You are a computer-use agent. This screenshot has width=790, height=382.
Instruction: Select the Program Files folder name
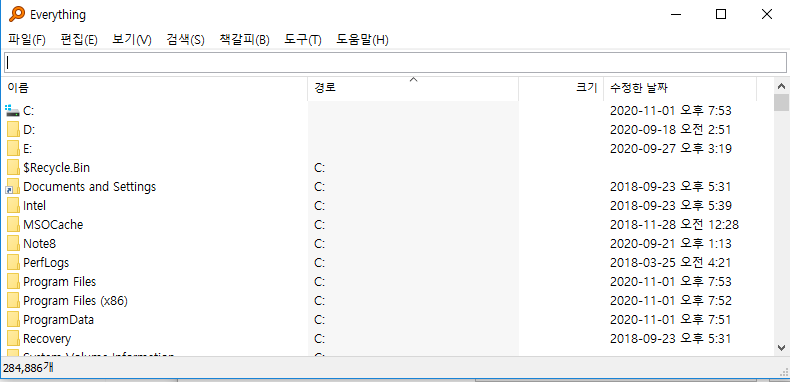click(x=59, y=281)
